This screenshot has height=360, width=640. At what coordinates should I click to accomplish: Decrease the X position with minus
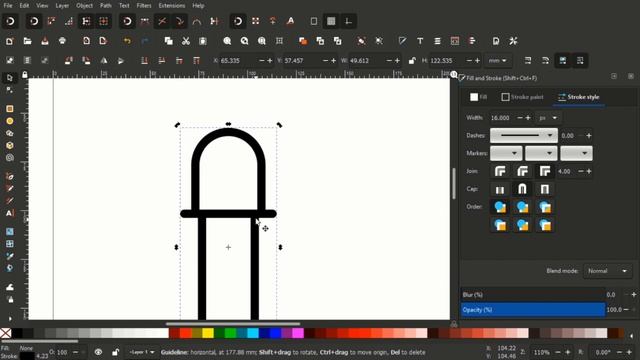click(262, 61)
